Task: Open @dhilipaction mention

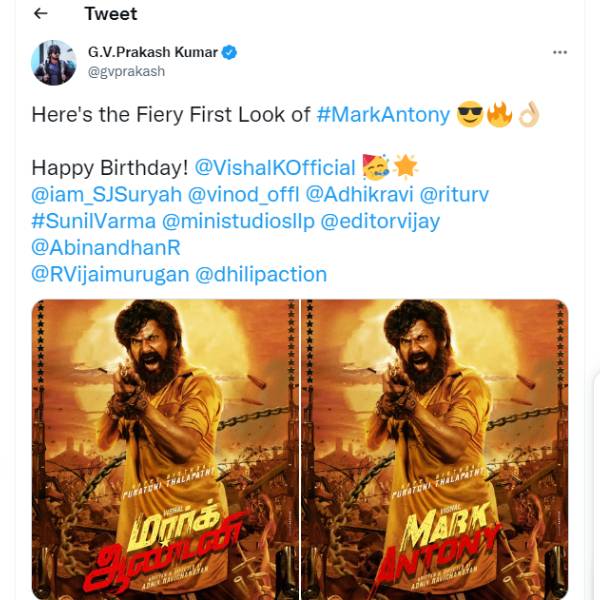Action: point(261,274)
